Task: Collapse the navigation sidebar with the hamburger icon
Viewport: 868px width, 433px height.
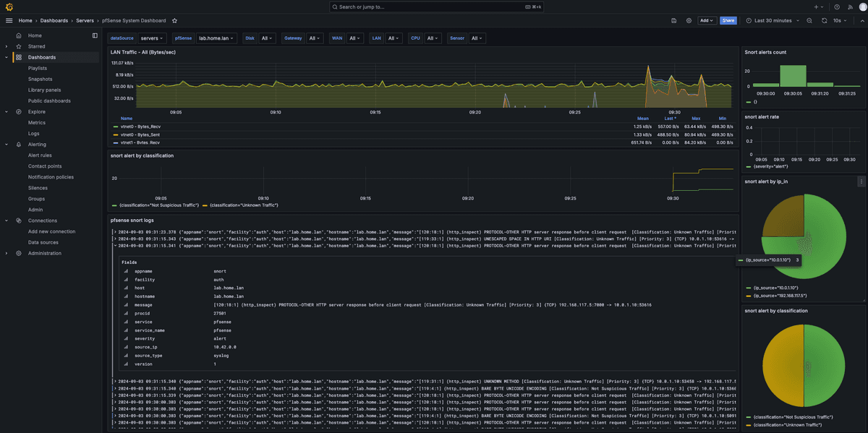Action: [x=9, y=20]
